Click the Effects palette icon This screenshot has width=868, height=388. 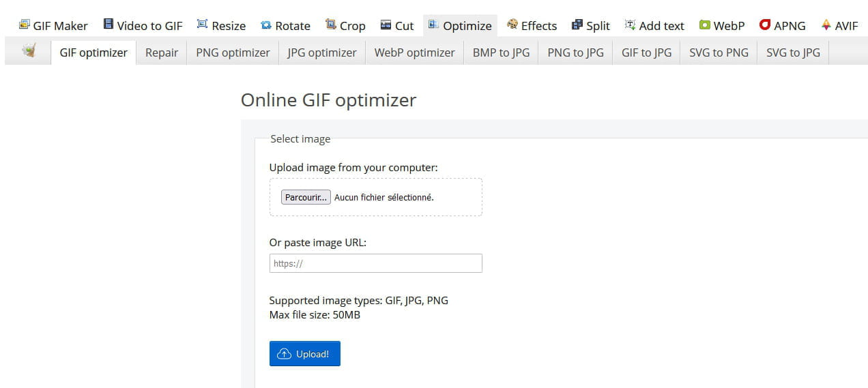coord(512,25)
